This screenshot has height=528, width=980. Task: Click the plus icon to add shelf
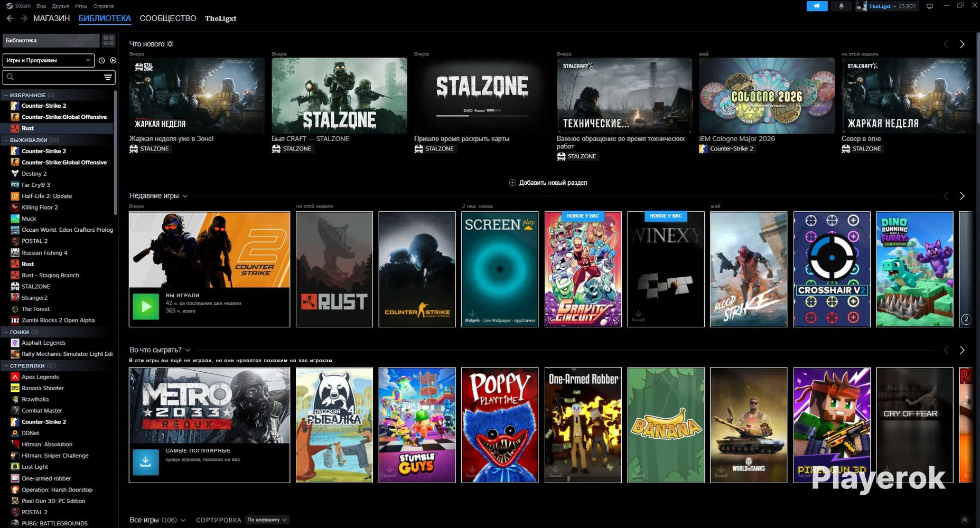pyautogui.click(x=512, y=183)
